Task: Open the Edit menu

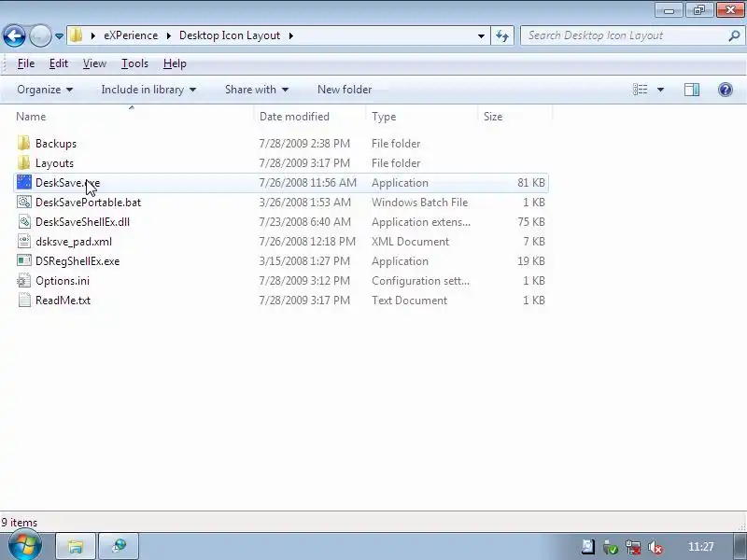Action: coord(59,63)
